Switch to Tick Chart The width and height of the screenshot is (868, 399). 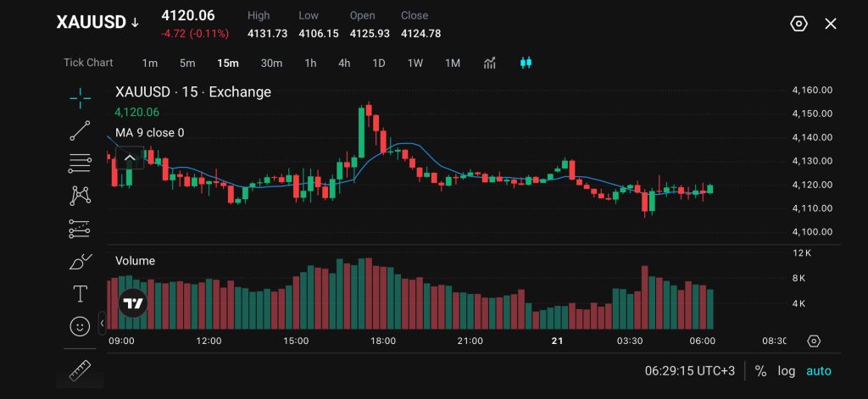tap(88, 63)
